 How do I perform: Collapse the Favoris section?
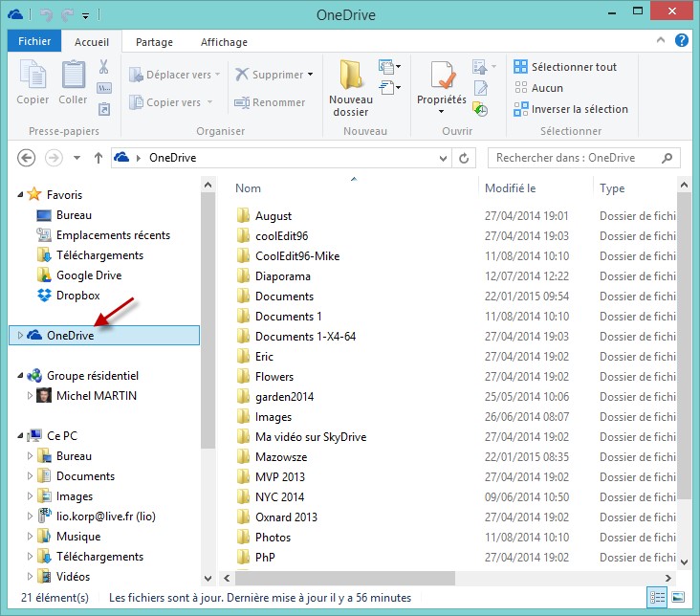[21, 195]
